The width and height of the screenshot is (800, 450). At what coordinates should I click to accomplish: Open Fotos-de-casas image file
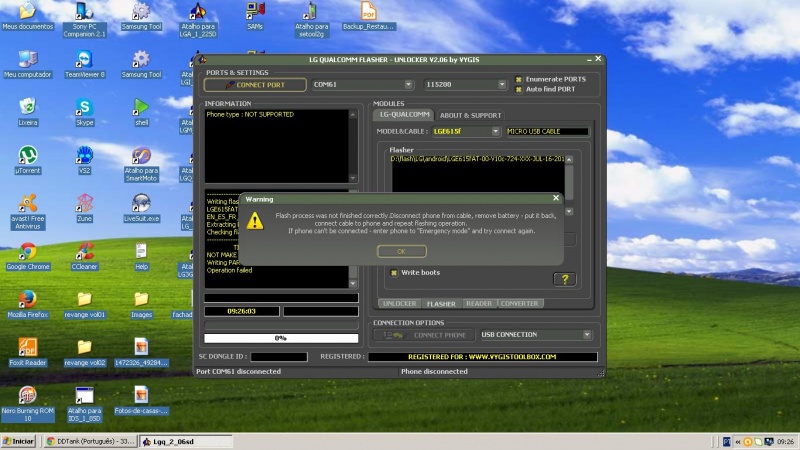pos(141,400)
